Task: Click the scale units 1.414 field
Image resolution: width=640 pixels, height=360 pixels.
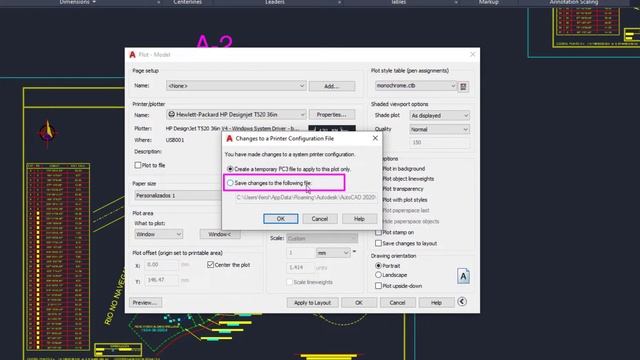Action: tap(300, 268)
